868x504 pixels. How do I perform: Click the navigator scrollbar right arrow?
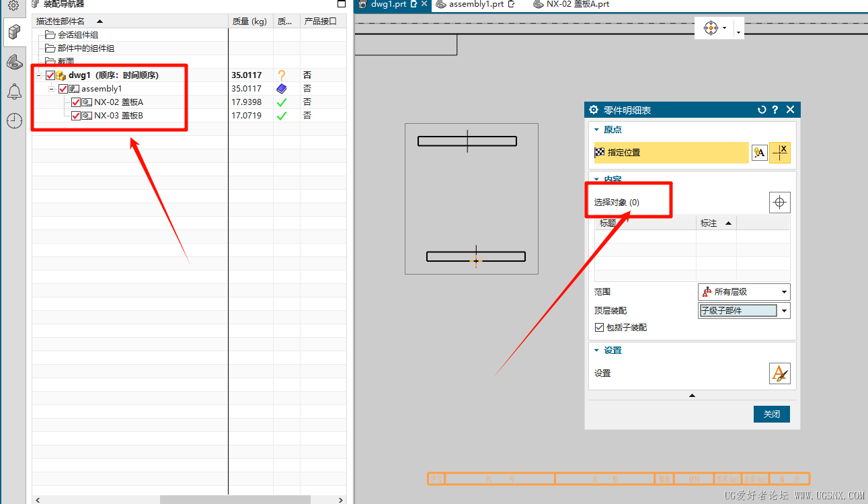tap(342, 500)
